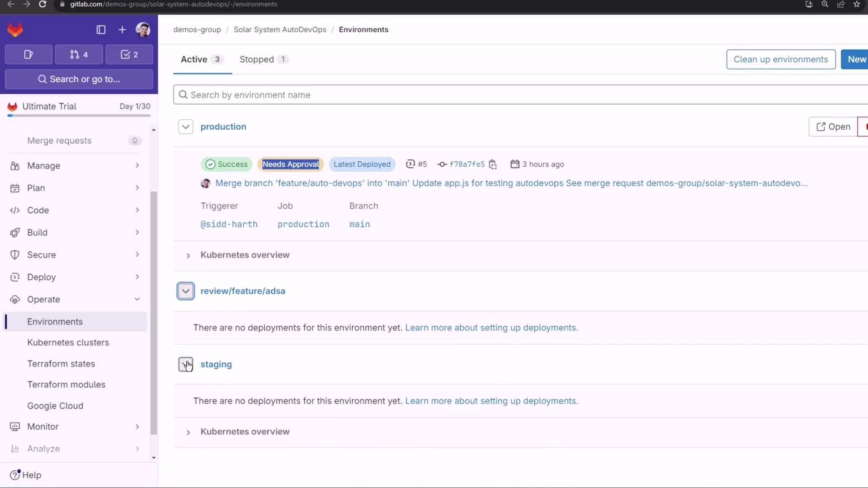Copy commit SHA f78a7fe5 clipboard icon
The image size is (868, 488).
coord(493,164)
